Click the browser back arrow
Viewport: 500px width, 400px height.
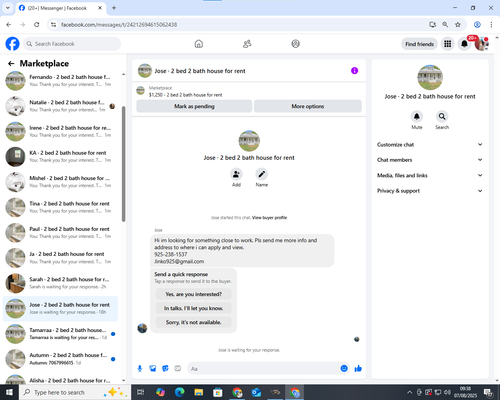pos(9,24)
